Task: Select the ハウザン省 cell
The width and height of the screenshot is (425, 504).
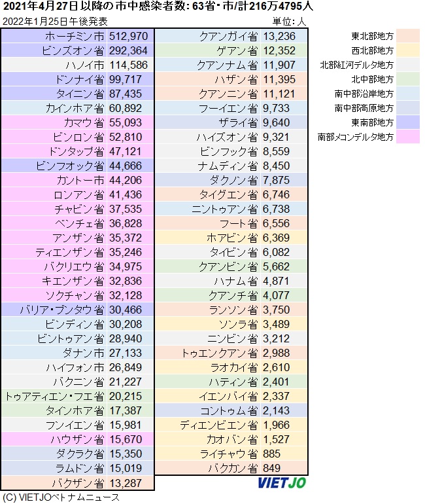Action: click(x=54, y=439)
